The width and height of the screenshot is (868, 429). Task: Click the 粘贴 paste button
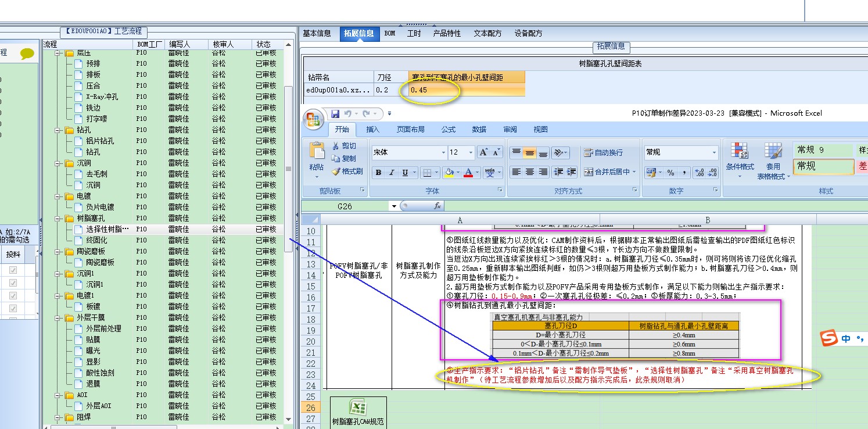pos(317,160)
